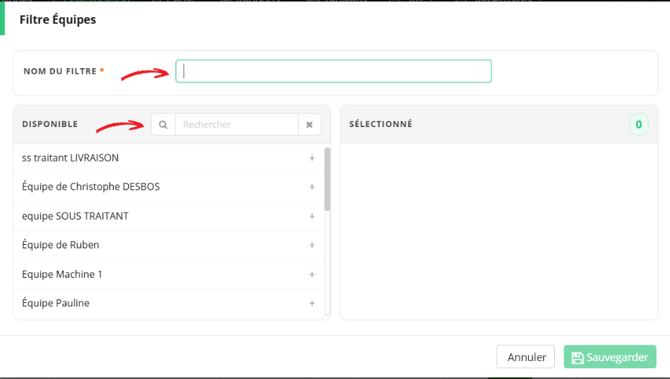Add ss traitant LIVRAISON with plus icon

pyautogui.click(x=312, y=158)
